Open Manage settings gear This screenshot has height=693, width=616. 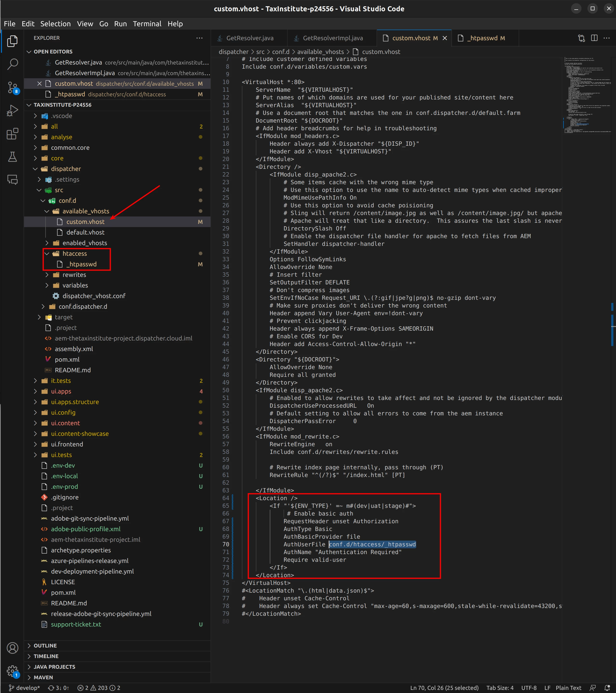pos(13,671)
